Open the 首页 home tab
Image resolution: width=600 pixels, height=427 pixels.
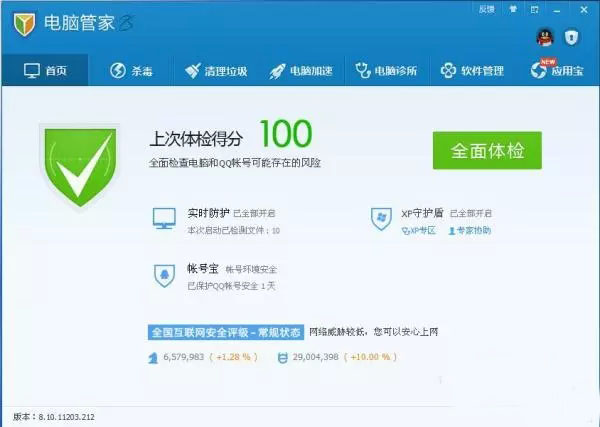(45, 70)
